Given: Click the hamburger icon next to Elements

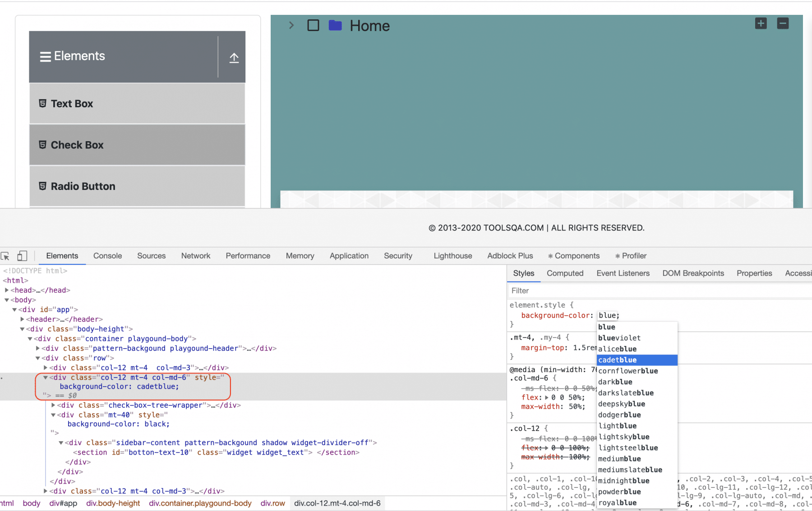Looking at the screenshot, I should (45, 57).
